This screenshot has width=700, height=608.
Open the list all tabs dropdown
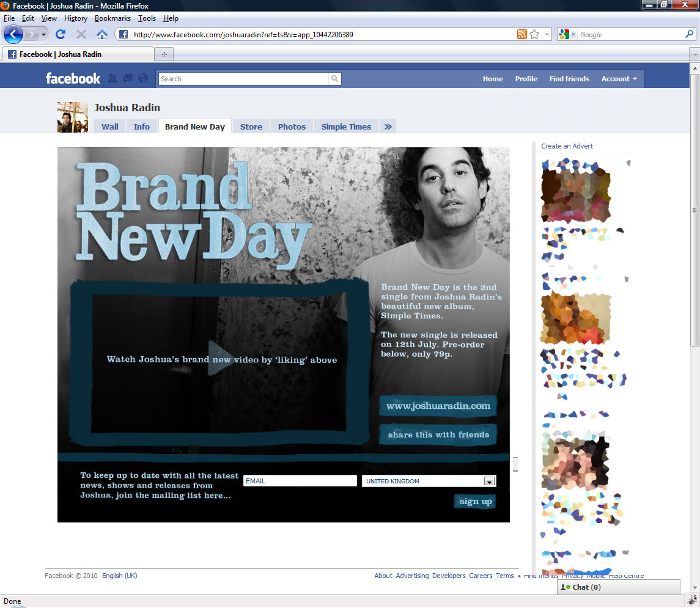694,54
